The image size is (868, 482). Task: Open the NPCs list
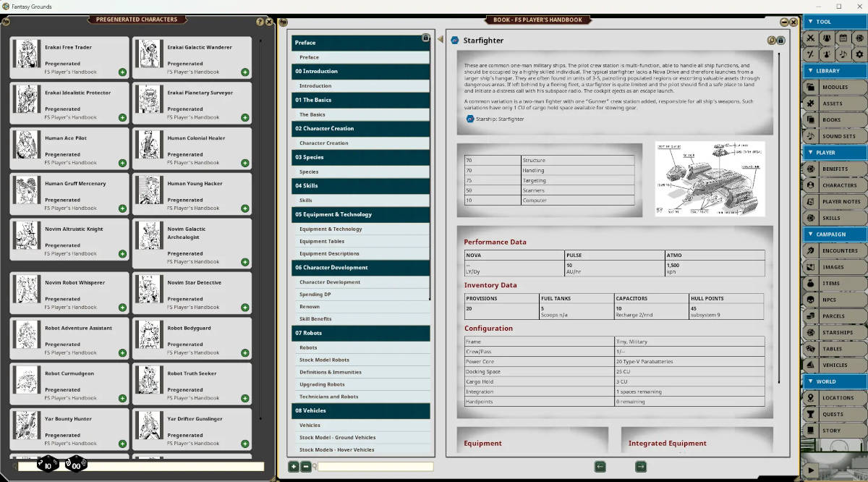pos(835,300)
